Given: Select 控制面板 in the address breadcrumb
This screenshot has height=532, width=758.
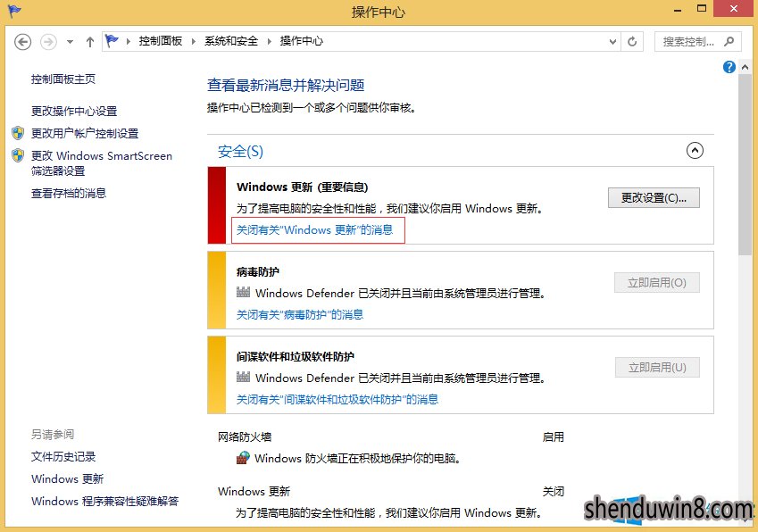Looking at the screenshot, I should pyautogui.click(x=161, y=41).
